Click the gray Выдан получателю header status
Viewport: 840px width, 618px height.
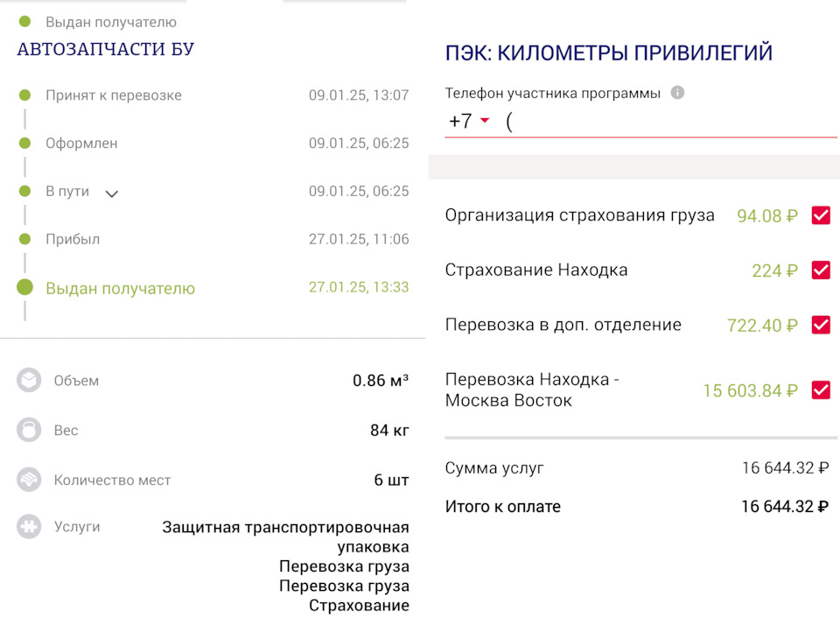click(111, 22)
